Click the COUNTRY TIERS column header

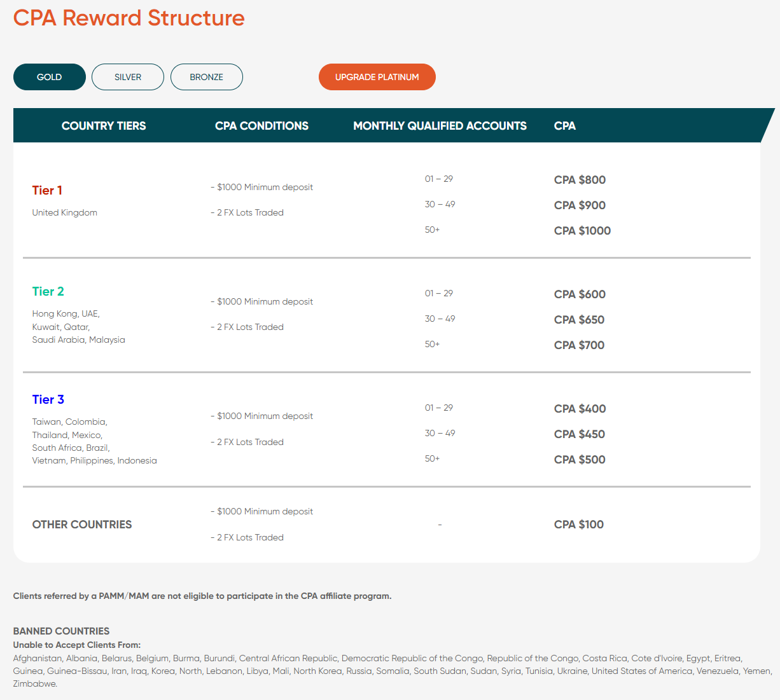[104, 126]
